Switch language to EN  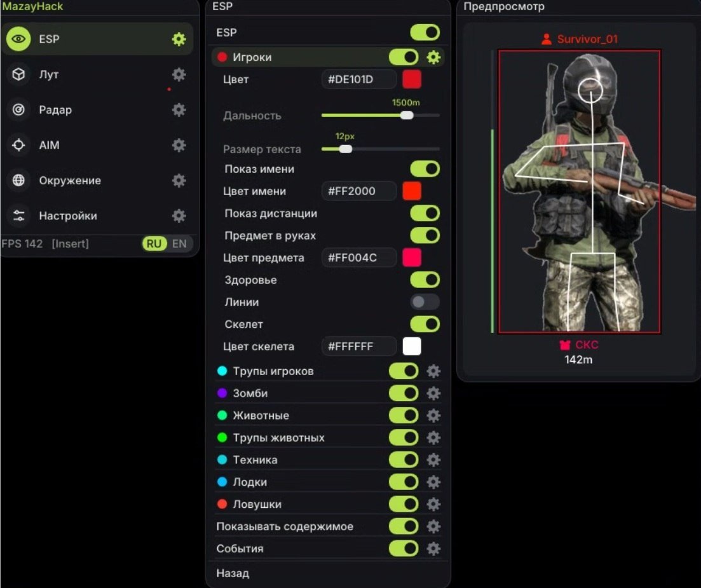coord(179,243)
